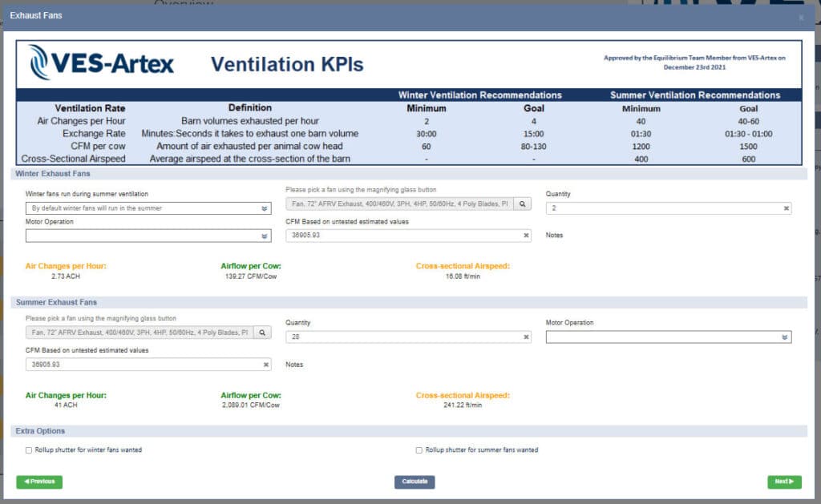
Task: Click the Winter Ventilation Recommendations header
Action: click(x=480, y=95)
